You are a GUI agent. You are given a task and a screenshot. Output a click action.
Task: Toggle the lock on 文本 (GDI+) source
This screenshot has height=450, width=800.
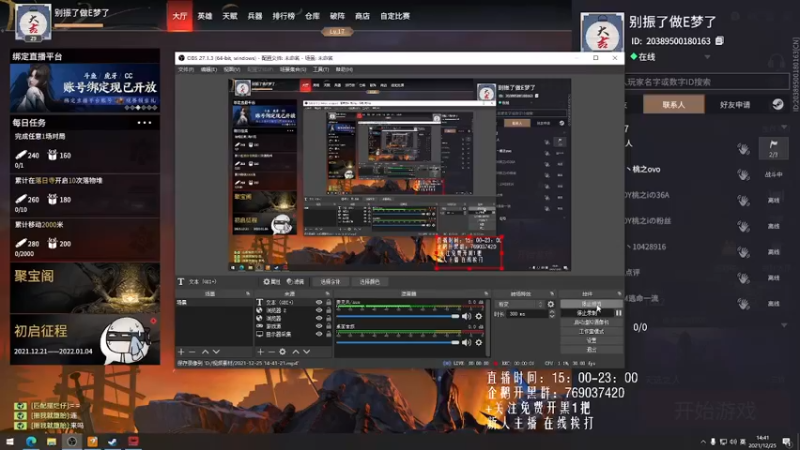coord(329,303)
